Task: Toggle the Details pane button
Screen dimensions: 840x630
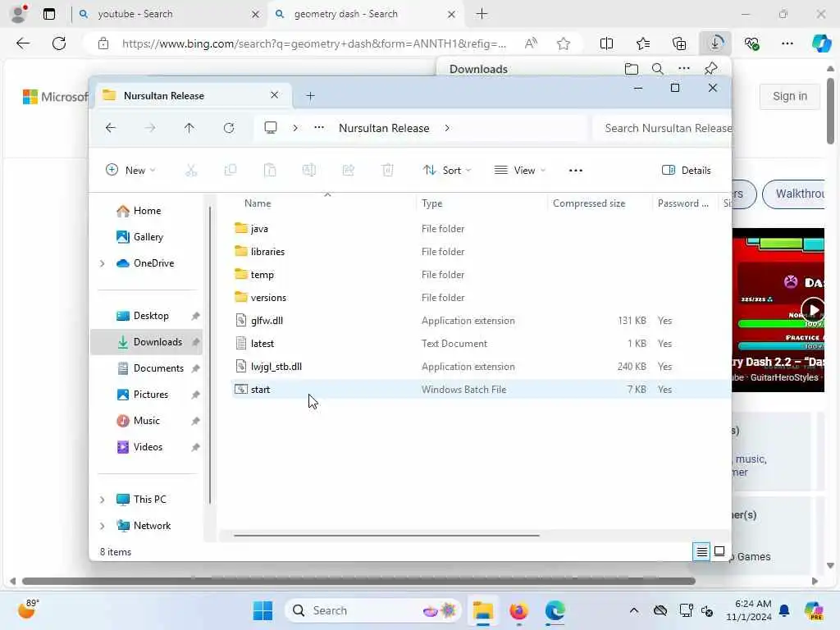Action: [687, 171]
